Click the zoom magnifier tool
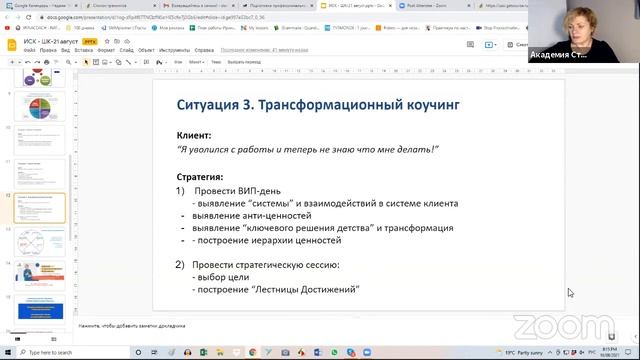The height and width of the screenshot is (360, 640). pos(69,62)
